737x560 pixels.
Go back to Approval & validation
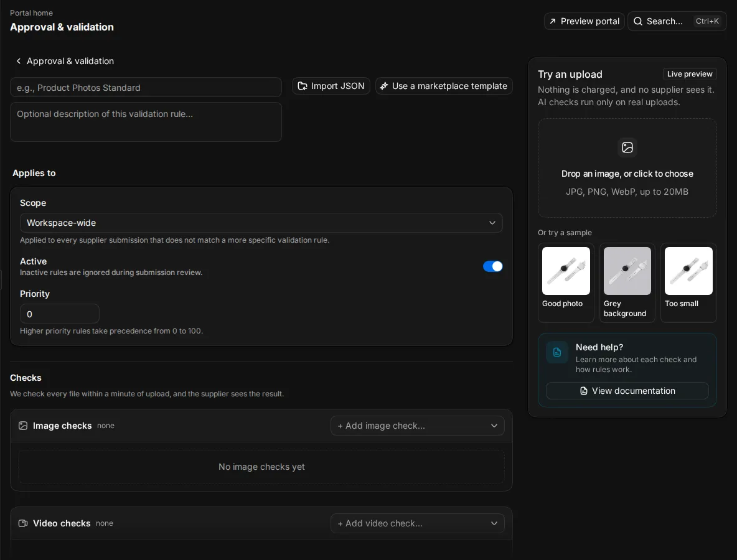coord(65,61)
